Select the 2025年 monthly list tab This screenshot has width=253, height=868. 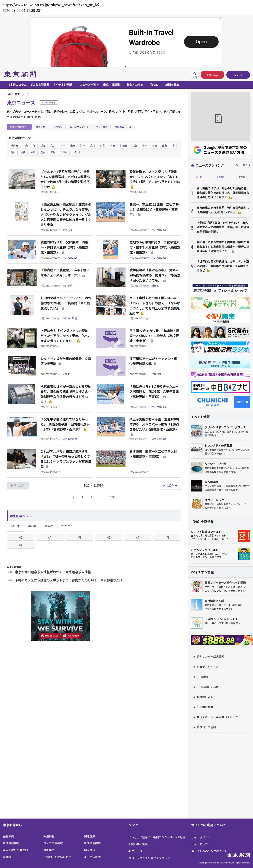click(x=32, y=526)
